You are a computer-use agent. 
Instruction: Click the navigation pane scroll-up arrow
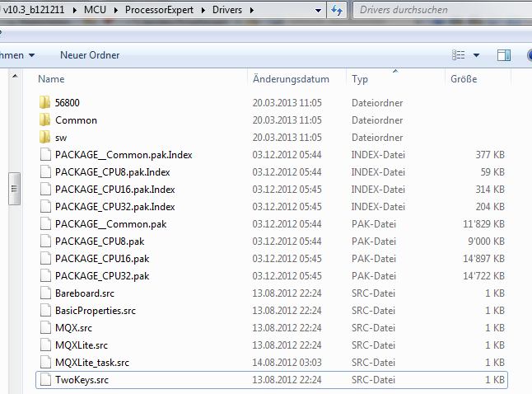[15, 76]
